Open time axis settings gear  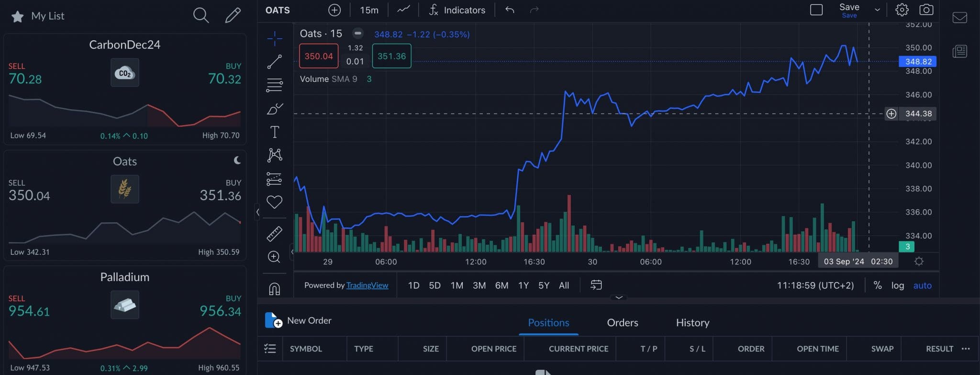919,261
